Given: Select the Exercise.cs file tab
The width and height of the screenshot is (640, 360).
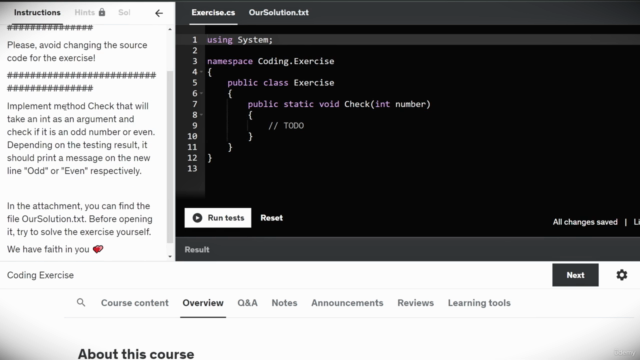Looking at the screenshot, I should pyautogui.click(x=213, y=13).
